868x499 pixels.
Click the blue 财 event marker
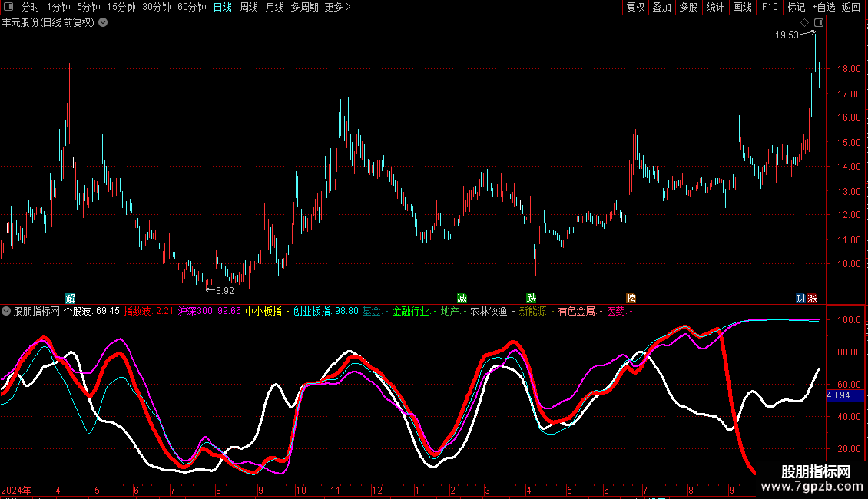click(x=800, y=298)
